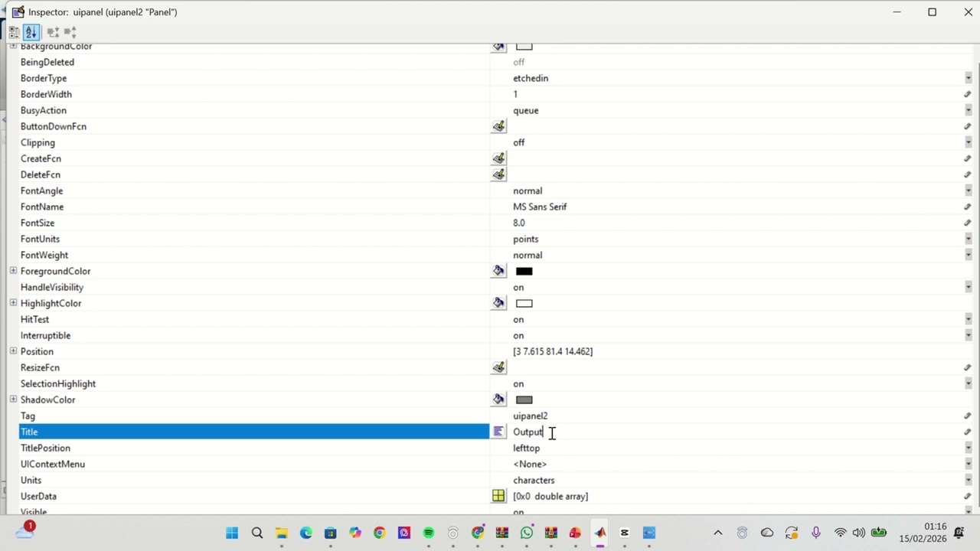Open the FontUnits dropdown arrow

[x=969, y=239]
